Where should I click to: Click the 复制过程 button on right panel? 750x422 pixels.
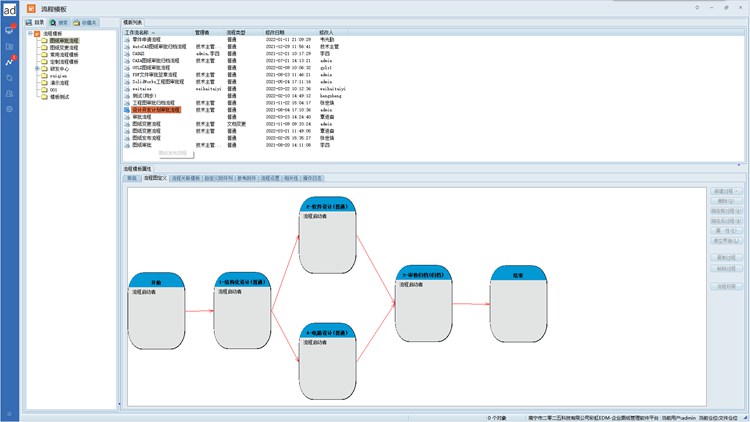click(x=724, y=258)
